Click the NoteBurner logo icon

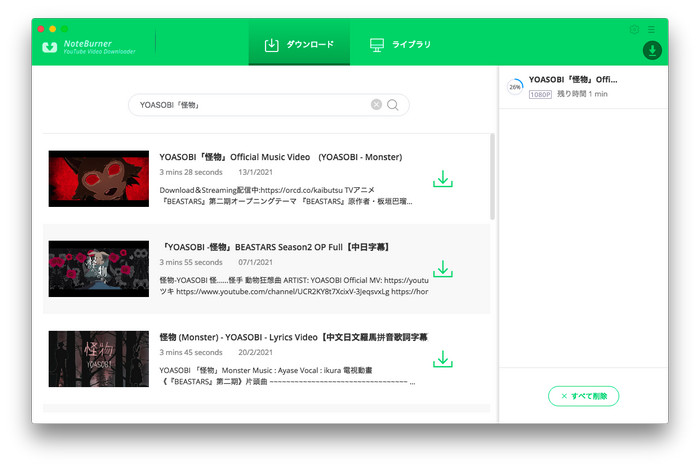[50, 47]
